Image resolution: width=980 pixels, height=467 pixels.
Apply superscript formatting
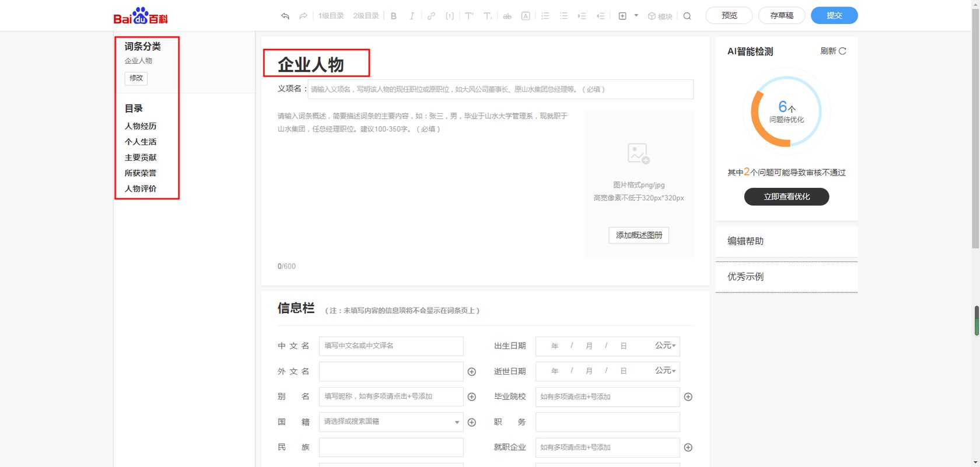[469, 16]
